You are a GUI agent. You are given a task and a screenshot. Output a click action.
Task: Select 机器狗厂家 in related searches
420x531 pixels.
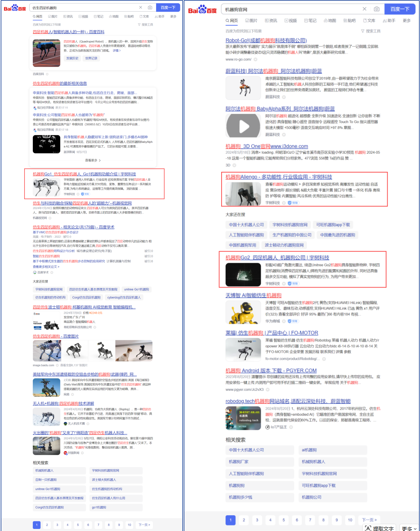(x=260, y=462)
